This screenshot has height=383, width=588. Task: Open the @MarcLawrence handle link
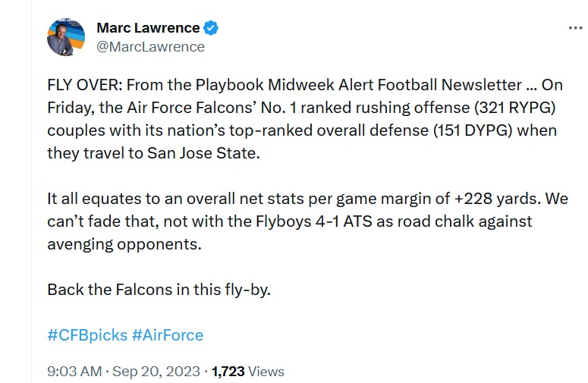click(150, 47)
